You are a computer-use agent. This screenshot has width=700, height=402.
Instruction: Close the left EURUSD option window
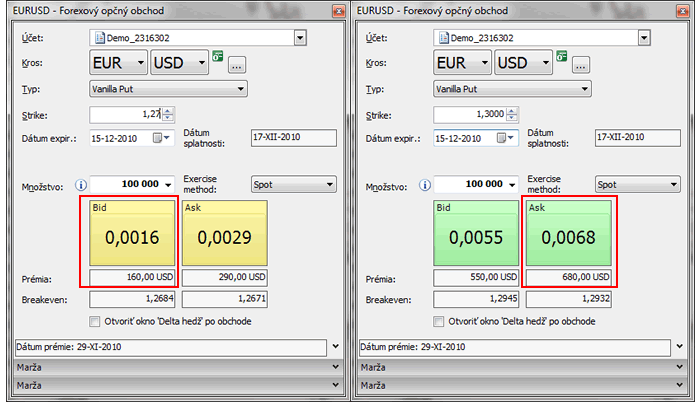339,11
